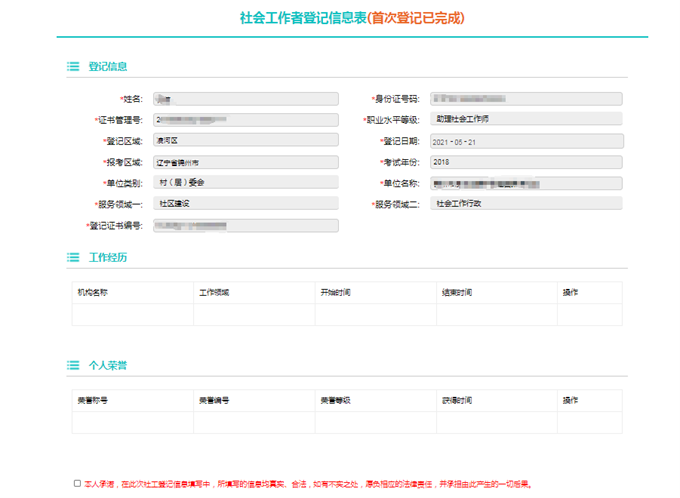Focus the 单位名称 input field
The image size is (680, 498).
tap(526, 183)
